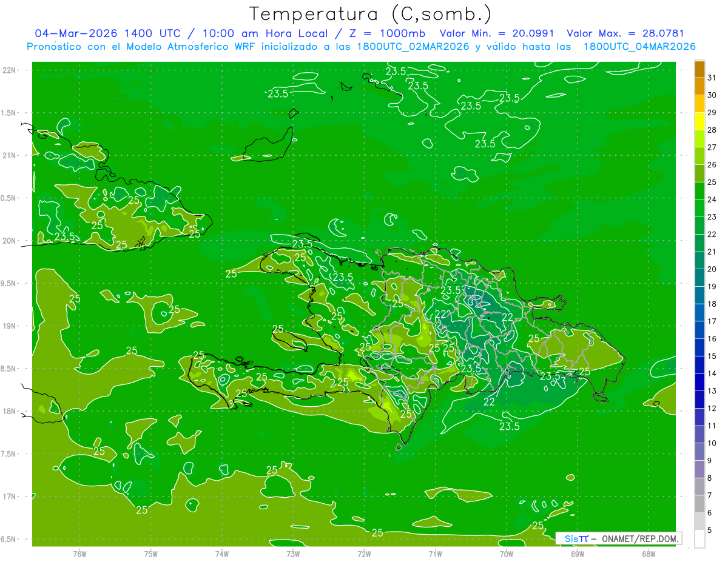The image size is (728, 562).
Task: Click the "14" color scale label
Action: tap(712, 373)
